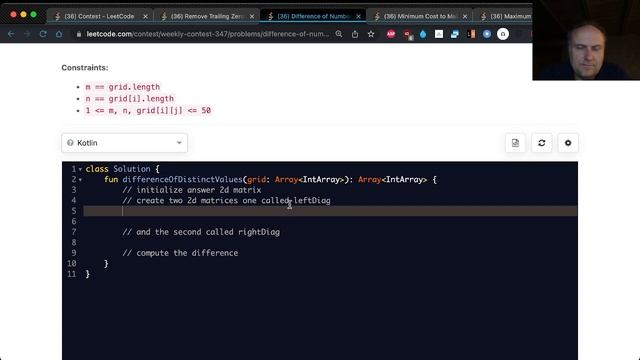The image size is (640, 360).
Task: Click the white square extension icon
Action: pos(439,34)
